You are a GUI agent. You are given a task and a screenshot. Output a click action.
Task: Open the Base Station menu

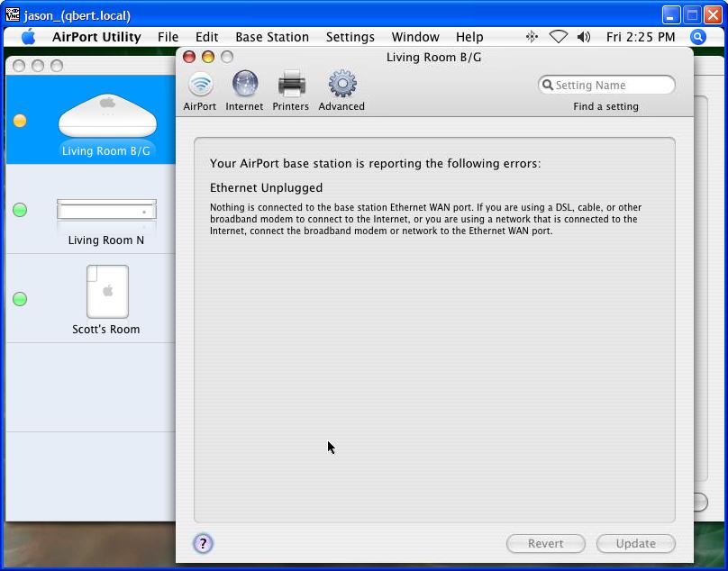coord(272,37)
